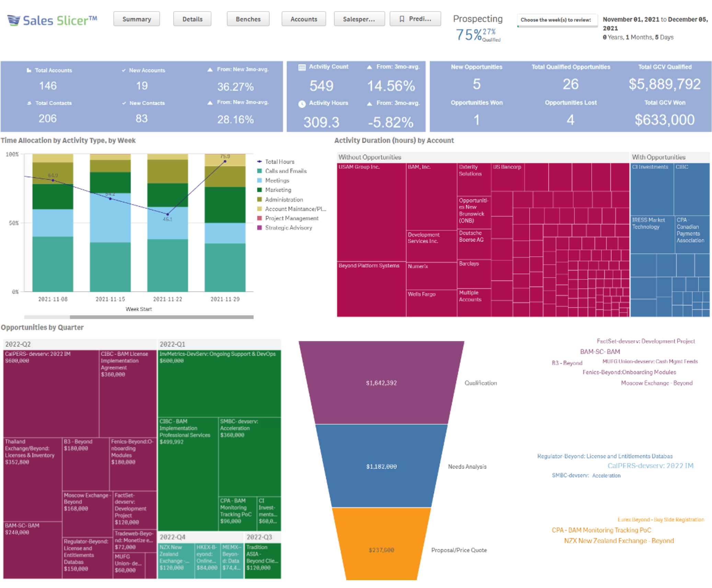Click the New Accounts checkmark icon
This screenshot has width=712, height=588.
[x=124, y=70]
